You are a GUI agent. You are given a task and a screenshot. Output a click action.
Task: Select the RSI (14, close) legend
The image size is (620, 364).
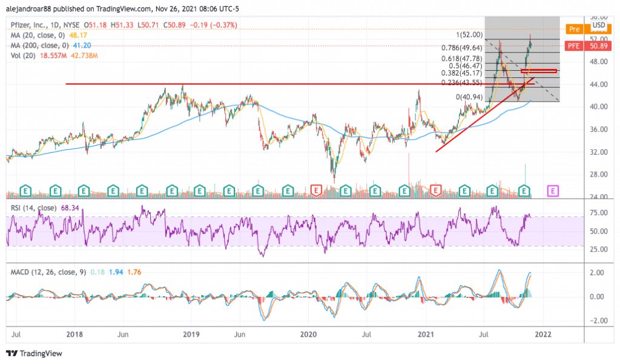34,207
